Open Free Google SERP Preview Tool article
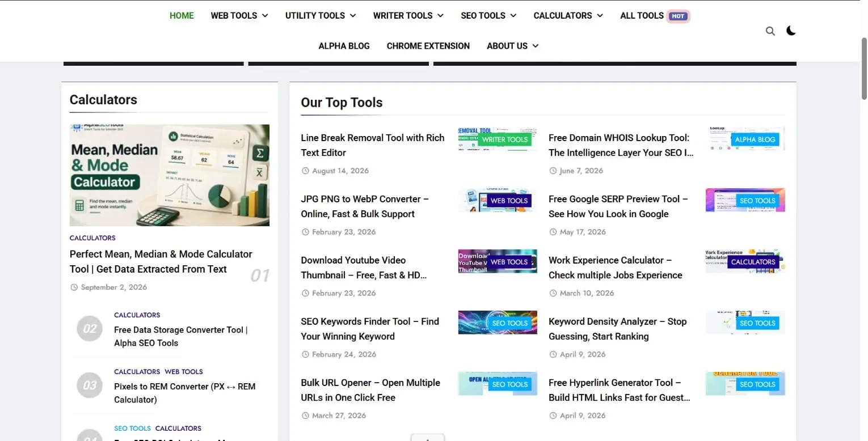This screenshot has height=441, width=868. click(x=618, y=206)
